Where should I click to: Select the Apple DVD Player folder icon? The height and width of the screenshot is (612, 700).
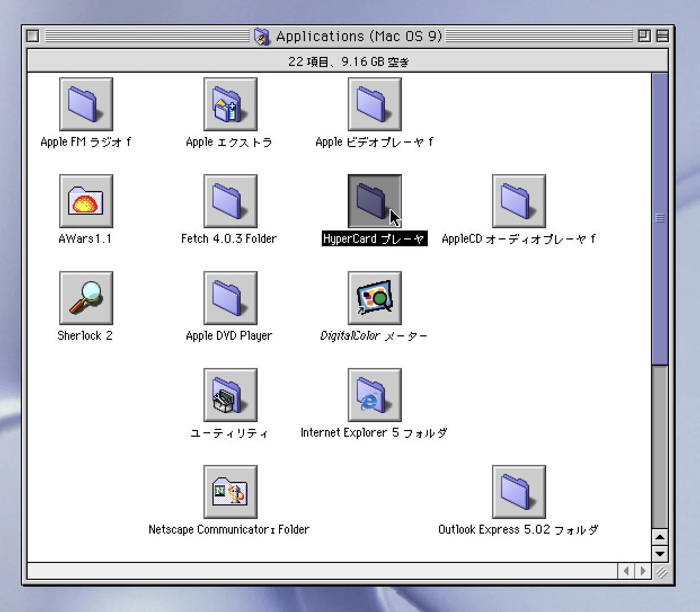[231, 298]
